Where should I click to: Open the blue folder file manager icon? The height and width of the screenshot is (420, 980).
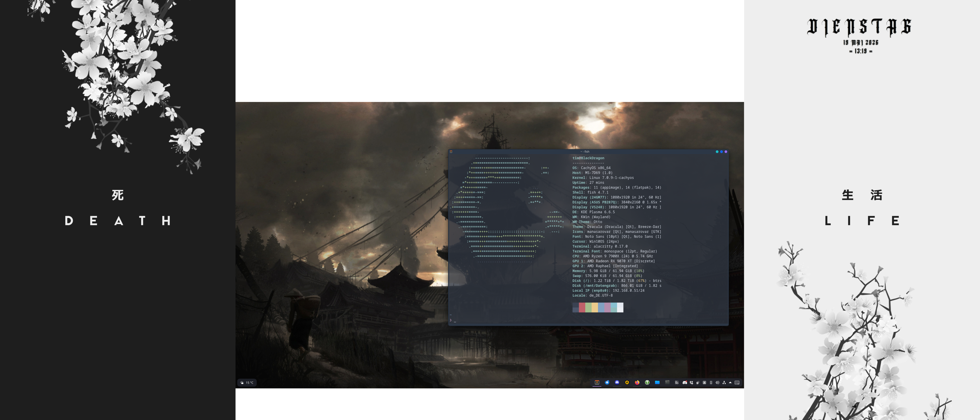click(657, 383)
